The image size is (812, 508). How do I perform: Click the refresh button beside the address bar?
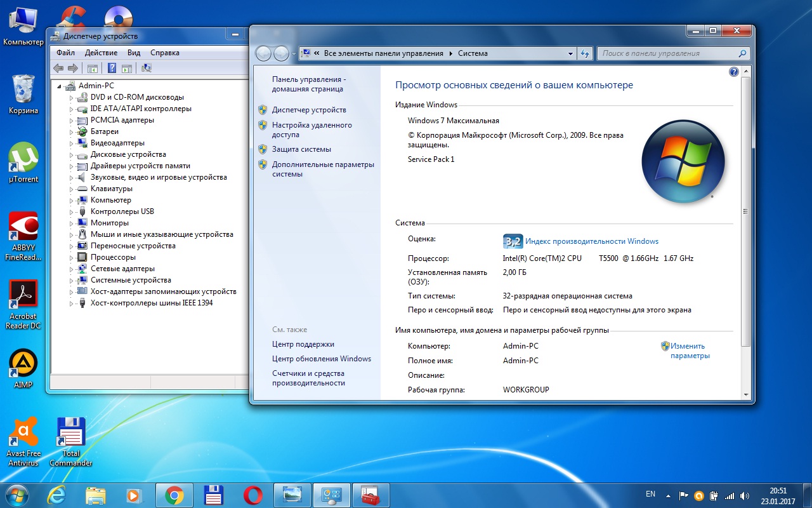click(585, 54)
